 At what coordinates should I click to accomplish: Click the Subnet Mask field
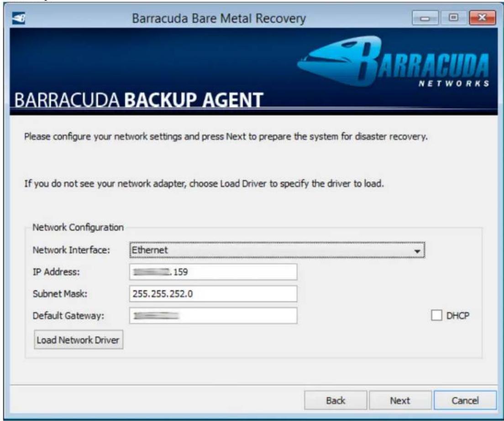tap(213, 294)
